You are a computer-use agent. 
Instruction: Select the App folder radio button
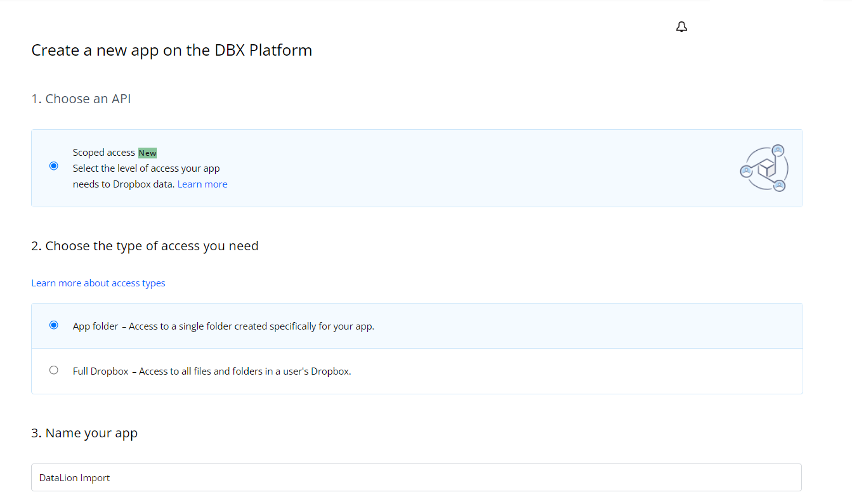pyautogui.click(x=54, y=325)
